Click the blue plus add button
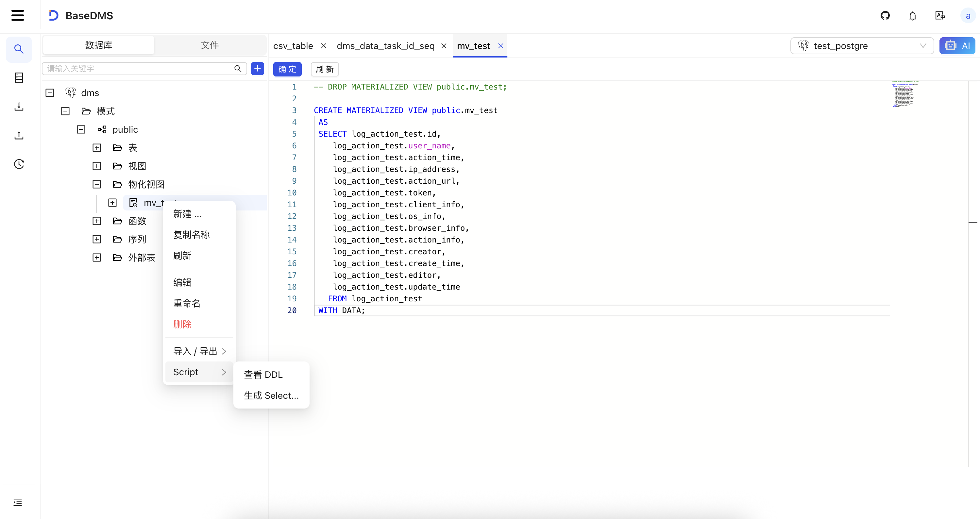980x519 pixels. click(258, 69)
